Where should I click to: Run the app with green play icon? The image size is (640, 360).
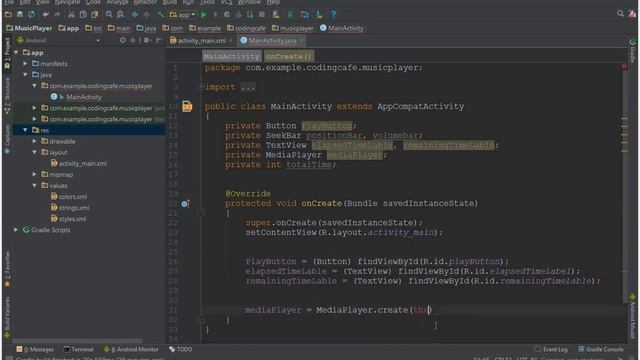(x=203, y=15)
